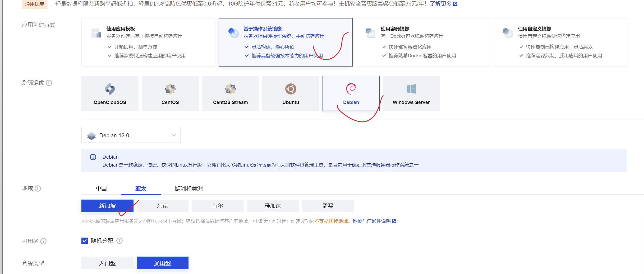This screenshot has width=644, height=274.
Task: Click the OS image blue disc icon
Action: point(233,33)
